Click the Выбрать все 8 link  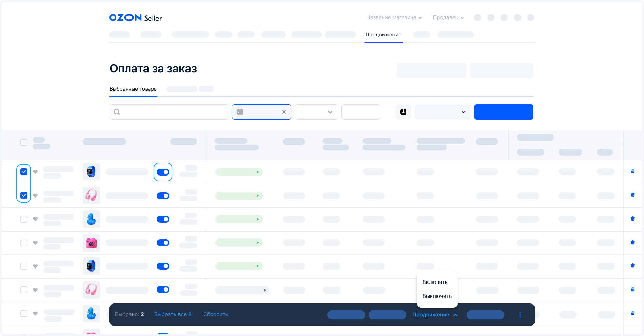pos(173,314)
